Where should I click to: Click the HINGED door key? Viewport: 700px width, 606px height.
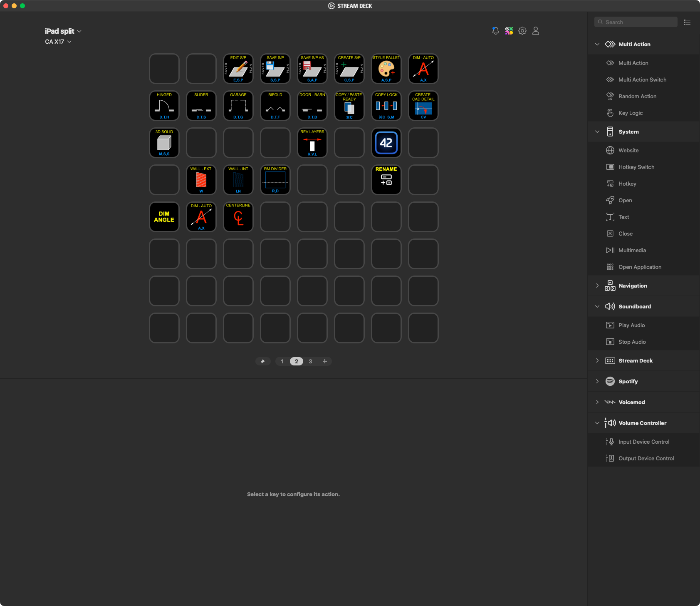click(164, 106)
